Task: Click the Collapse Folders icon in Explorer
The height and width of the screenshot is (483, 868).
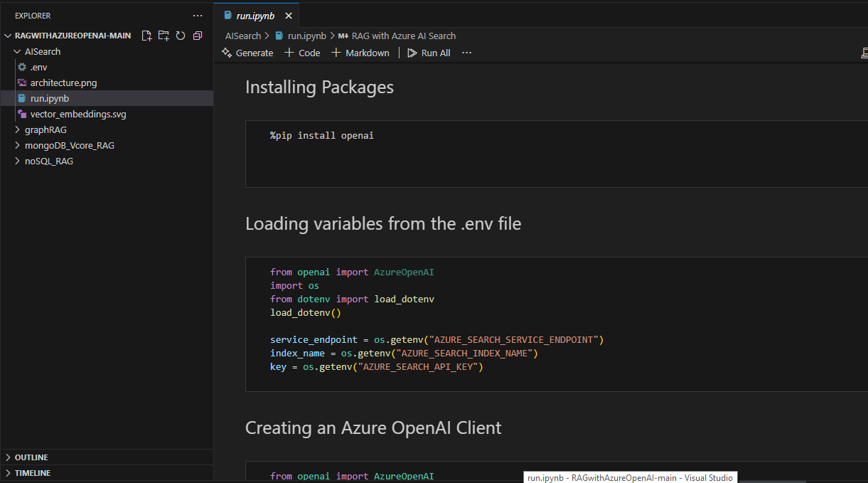Action: pyautogui.click(x=198, y=35)
